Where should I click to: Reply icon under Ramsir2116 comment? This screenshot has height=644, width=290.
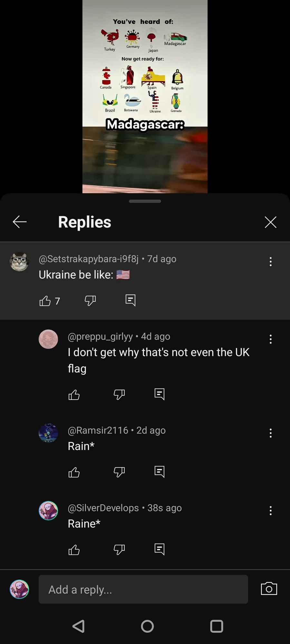pos(159,472)
